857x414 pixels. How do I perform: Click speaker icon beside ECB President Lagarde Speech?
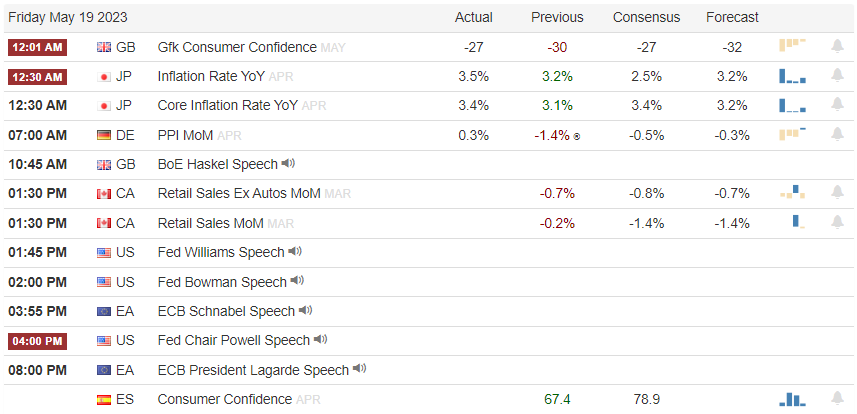(x=359, y=369)
